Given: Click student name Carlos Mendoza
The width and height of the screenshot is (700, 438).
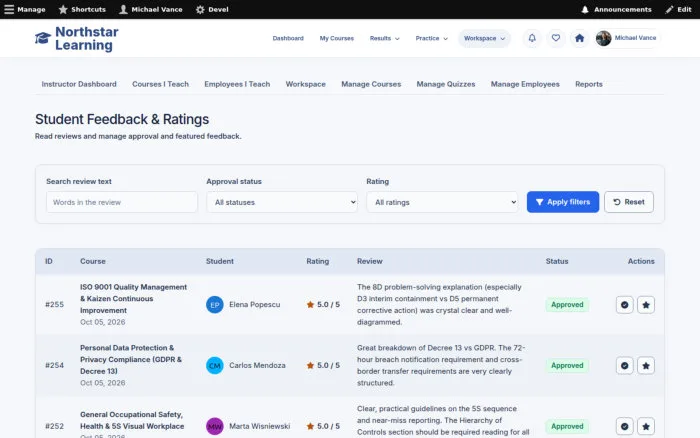Looking at the screenshot, I should [x=257, y=365].
